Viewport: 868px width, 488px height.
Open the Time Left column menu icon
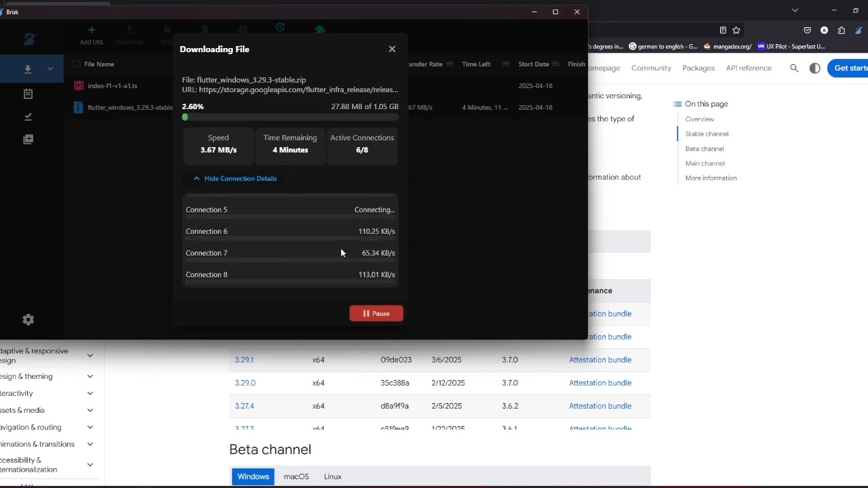pyautogui.click(x=506, y=64)
